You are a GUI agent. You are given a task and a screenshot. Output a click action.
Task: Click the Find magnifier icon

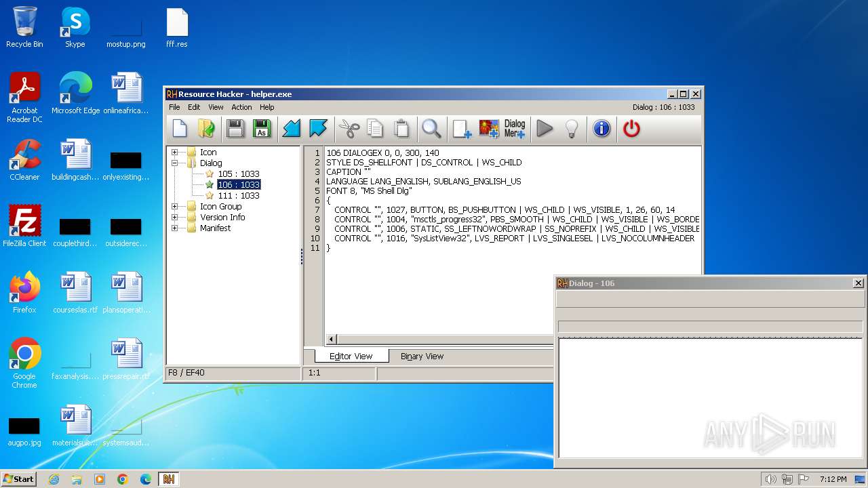[x=431, y=128]
